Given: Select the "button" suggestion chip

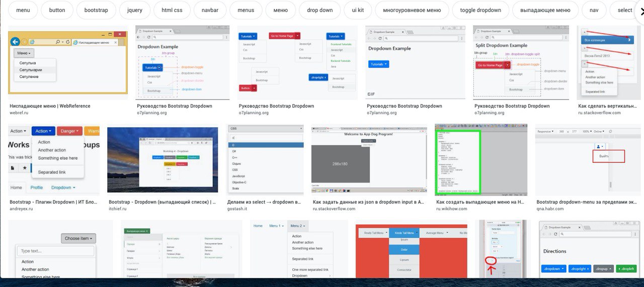Looking at the screenshot, I should [x=57, y=10].
